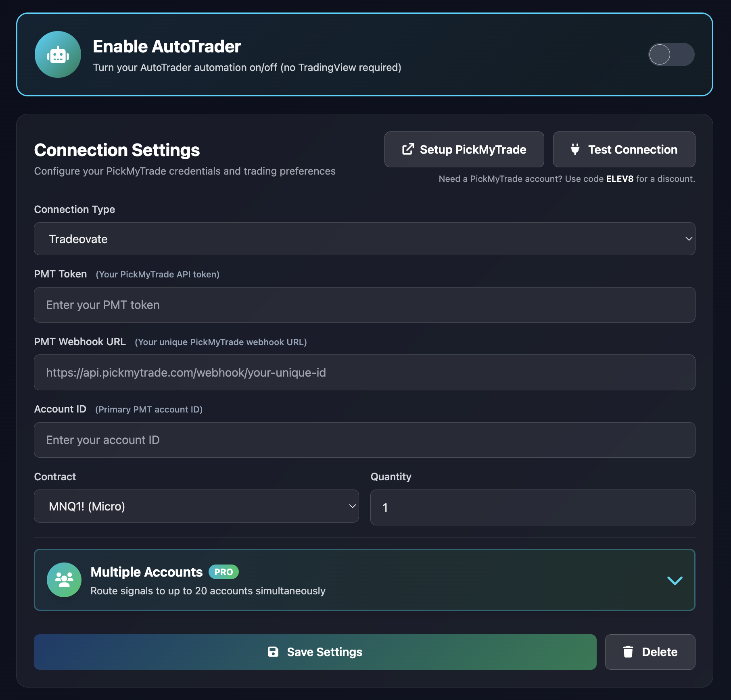The image size is (731, 700).
Task: Click the chevron arrow on the Contract dropdown
Action: 351,506
